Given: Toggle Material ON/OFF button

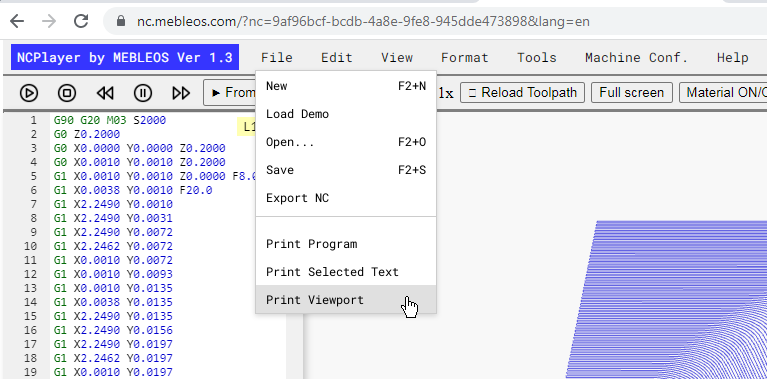Looking at the screenshot, I should [x=723, y=92].
